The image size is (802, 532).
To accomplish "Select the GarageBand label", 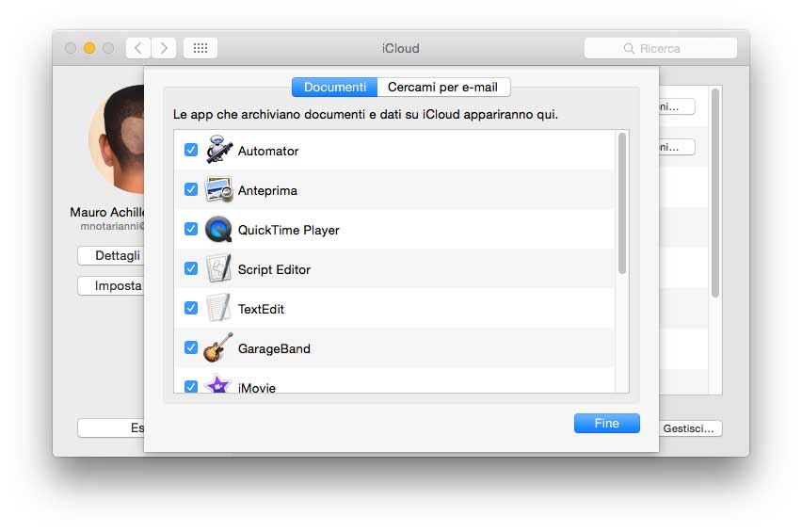I will coord(274,348).
